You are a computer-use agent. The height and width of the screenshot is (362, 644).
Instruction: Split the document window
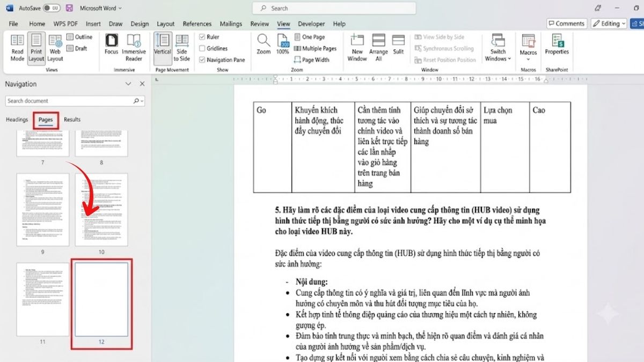(398, 45)
